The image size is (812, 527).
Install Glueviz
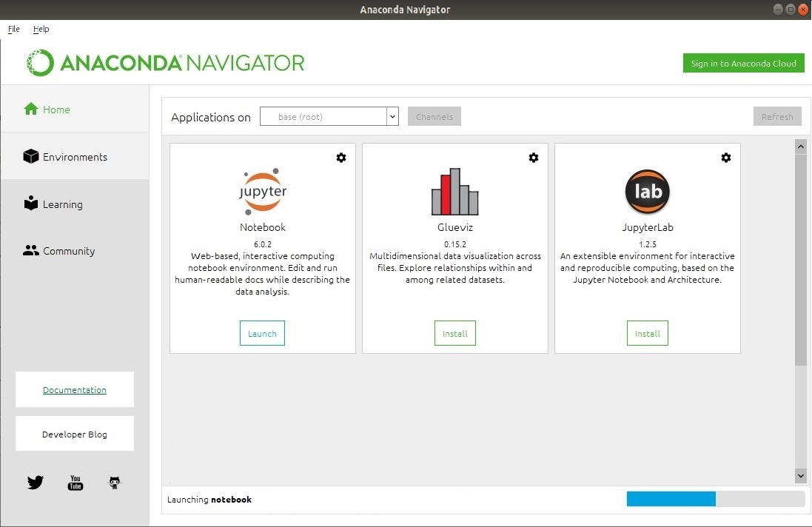454,333
